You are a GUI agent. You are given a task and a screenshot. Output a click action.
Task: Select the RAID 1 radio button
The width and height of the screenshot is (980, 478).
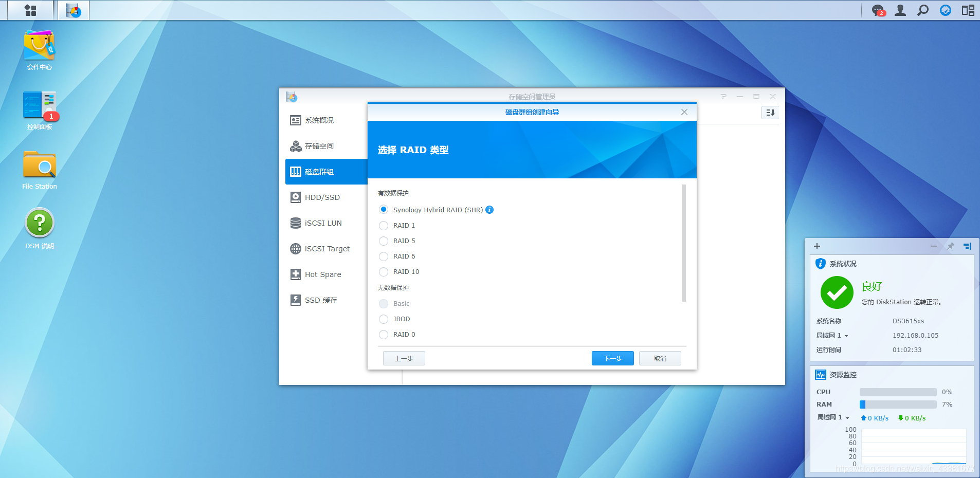coord(384,225)
